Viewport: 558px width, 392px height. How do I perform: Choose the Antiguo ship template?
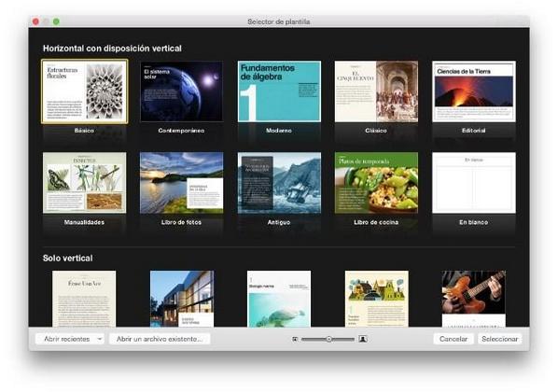point(279,183)
